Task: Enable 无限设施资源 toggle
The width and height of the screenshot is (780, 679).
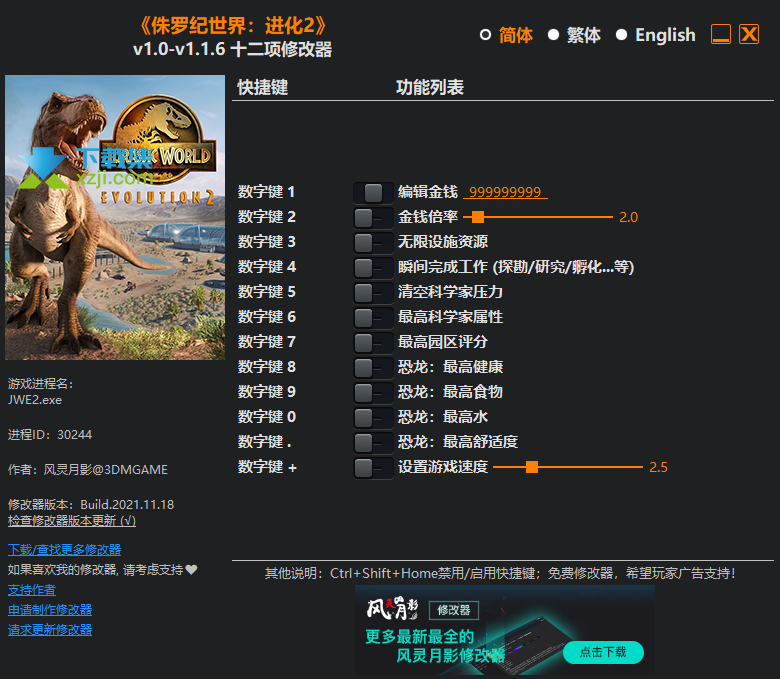Action: [x=373, y=243]
